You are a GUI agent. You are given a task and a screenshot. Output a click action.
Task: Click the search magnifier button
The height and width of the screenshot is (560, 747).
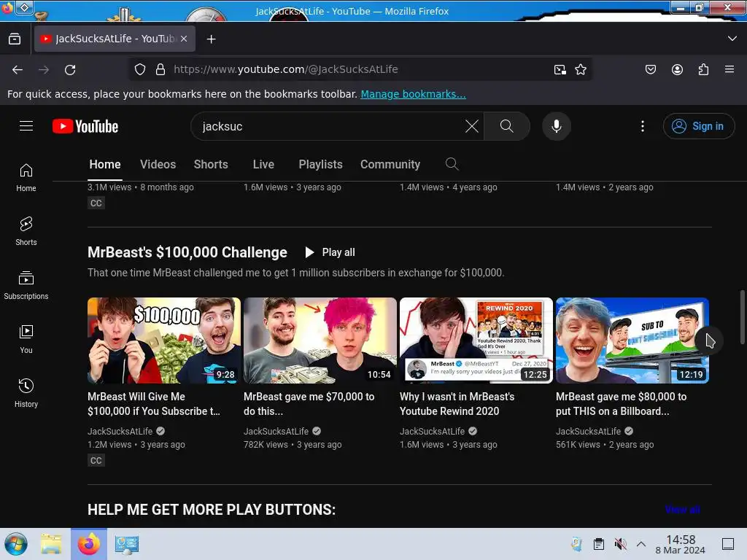point(507,126)
